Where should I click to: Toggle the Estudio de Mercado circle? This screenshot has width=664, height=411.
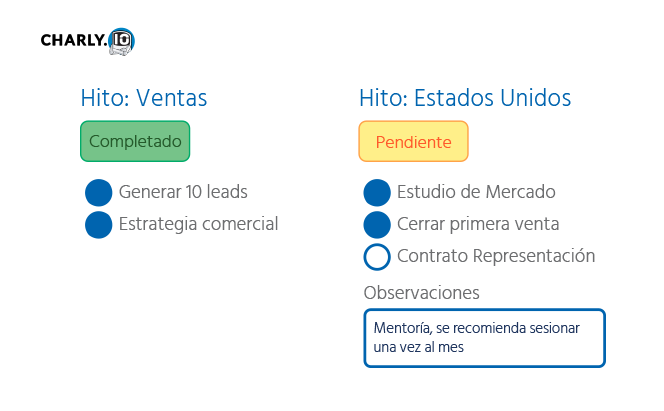click(377, 193)
